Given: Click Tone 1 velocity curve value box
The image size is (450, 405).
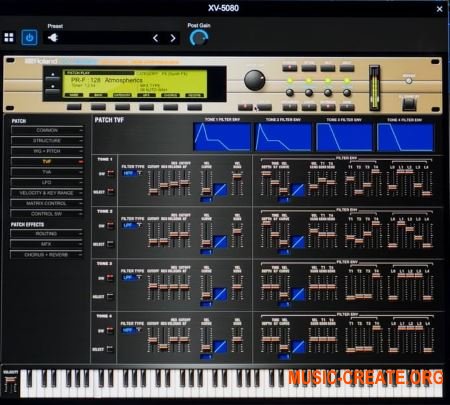Looking at the screenshot, I should coord(206,200).
